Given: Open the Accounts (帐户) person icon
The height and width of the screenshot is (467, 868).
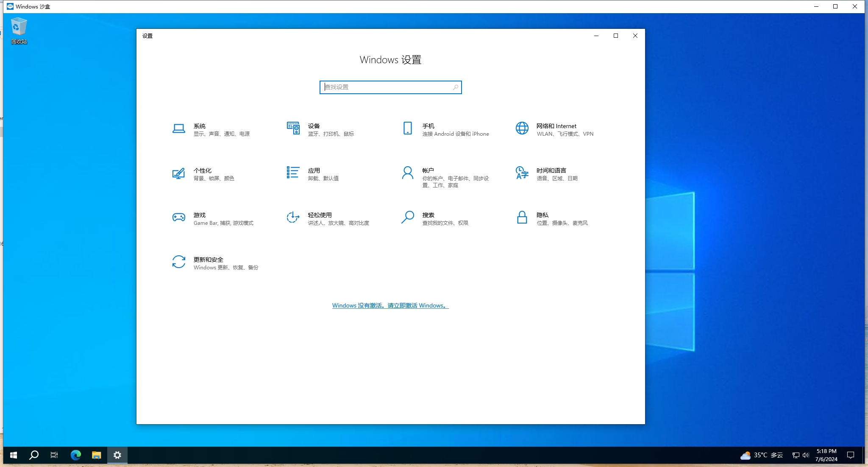Looking at the screenshot, I should click(407, 173).
